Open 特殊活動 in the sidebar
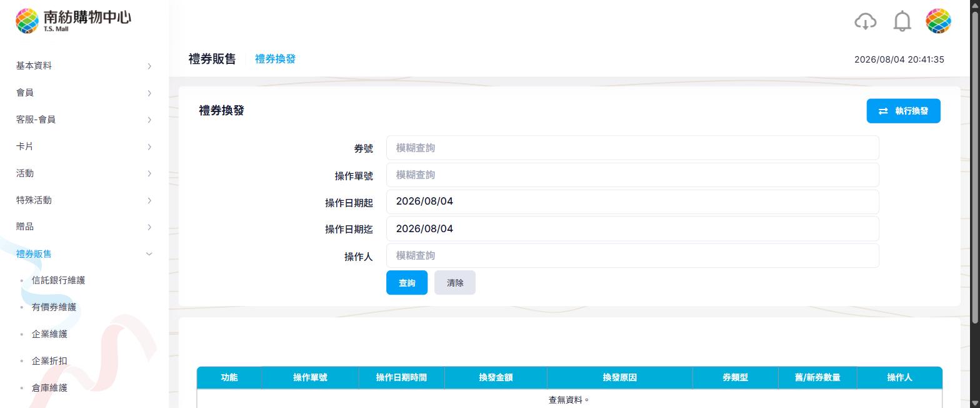 (x=34, y=200)
